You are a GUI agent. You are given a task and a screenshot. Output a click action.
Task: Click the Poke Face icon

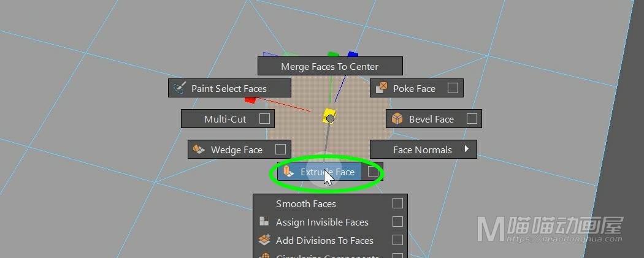tap(381, 88)
